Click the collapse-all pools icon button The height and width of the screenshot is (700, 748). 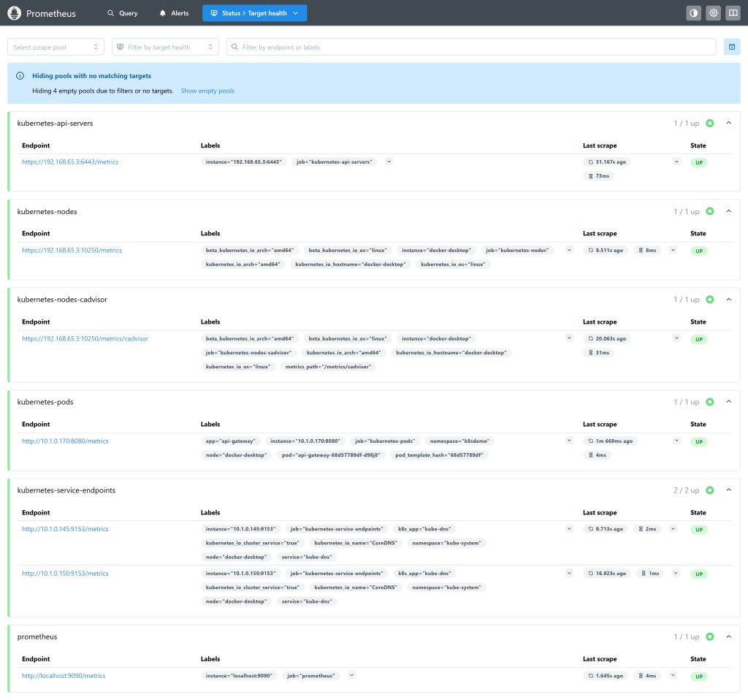point(732,47)
